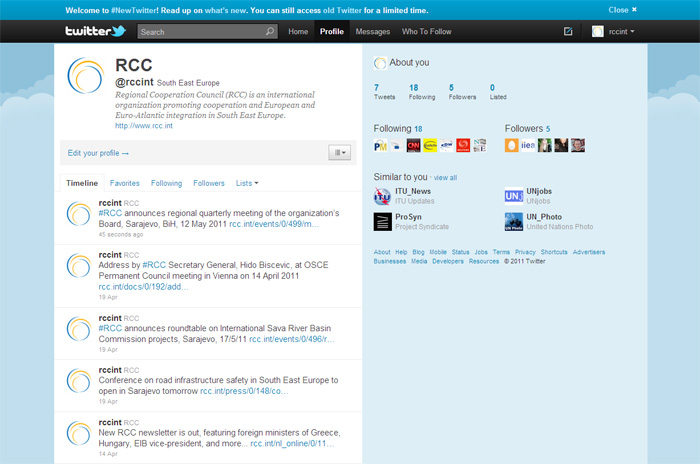Click the UN_Photo username

click(544, 217)
